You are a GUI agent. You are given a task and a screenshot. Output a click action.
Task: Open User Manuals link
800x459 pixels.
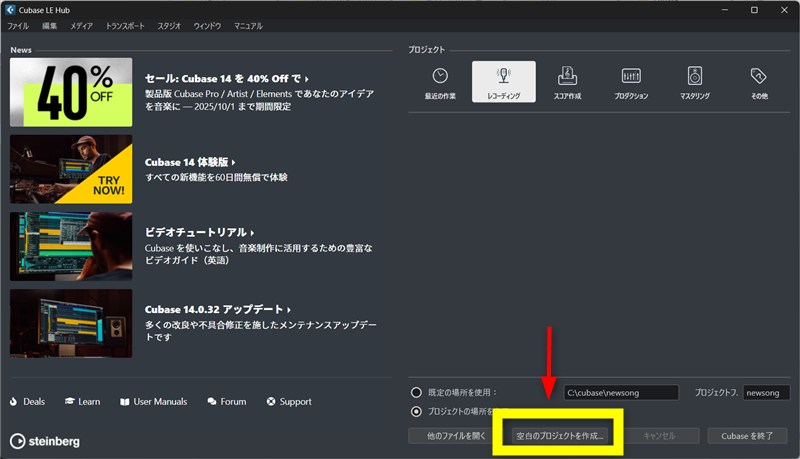point(154,401)
